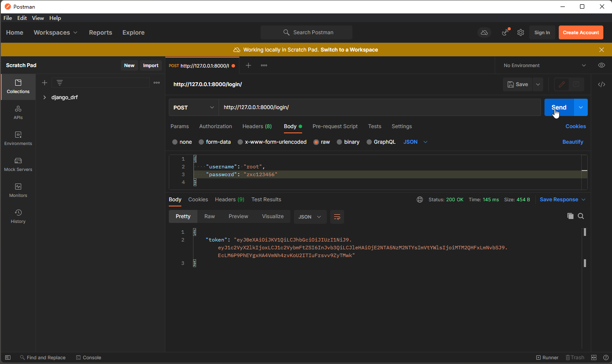This screenshot has width=612, height=364.
Task: Open the Send button dropdown arrow
Action: [x=581, y=107]
